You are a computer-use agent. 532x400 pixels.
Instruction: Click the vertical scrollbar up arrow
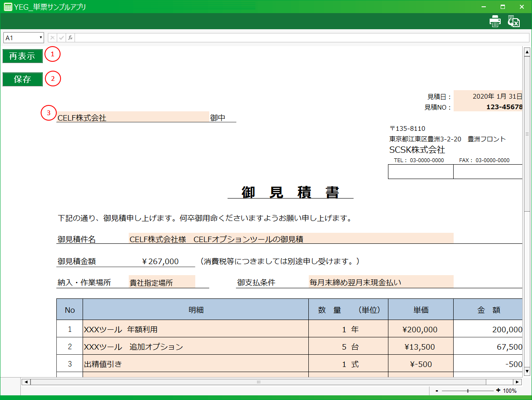527,52
